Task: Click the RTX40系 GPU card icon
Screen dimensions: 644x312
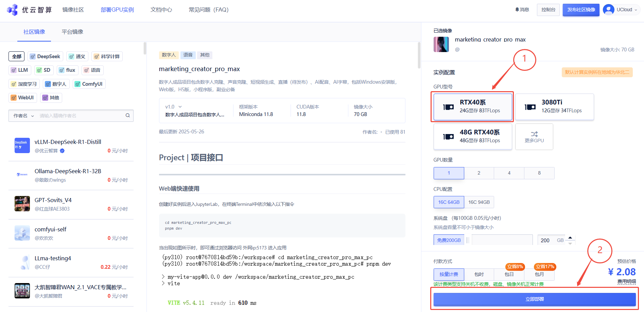Action: click(x=449, y=107)
